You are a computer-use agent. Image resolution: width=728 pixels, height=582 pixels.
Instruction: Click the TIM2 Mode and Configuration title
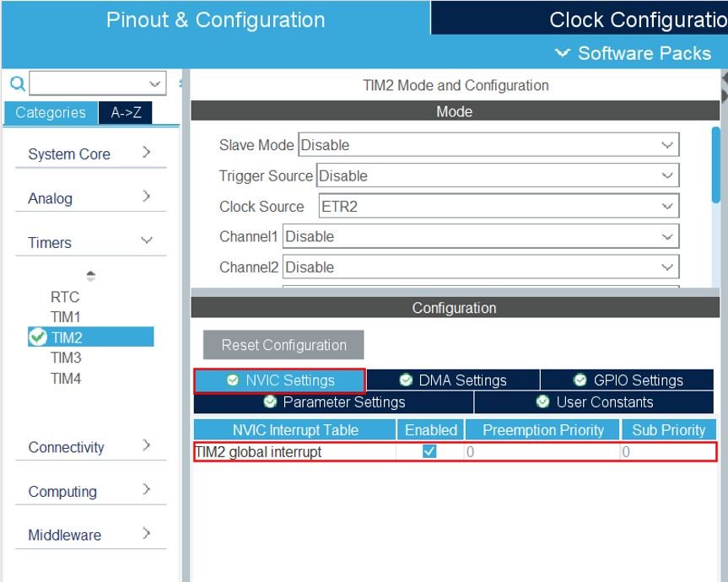456,85
